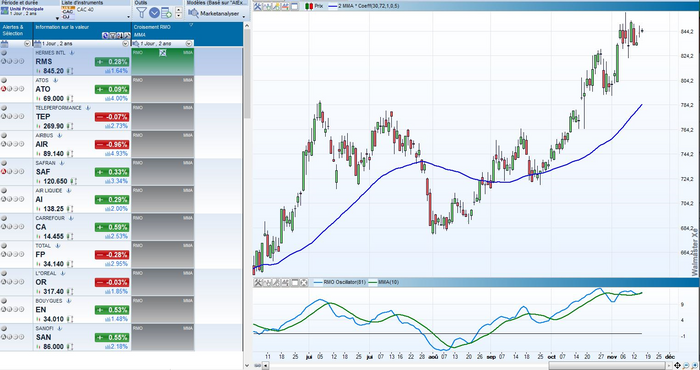Click the Marketanalyser model button
This screenshot has width=700, height=370.
[213, 13]
